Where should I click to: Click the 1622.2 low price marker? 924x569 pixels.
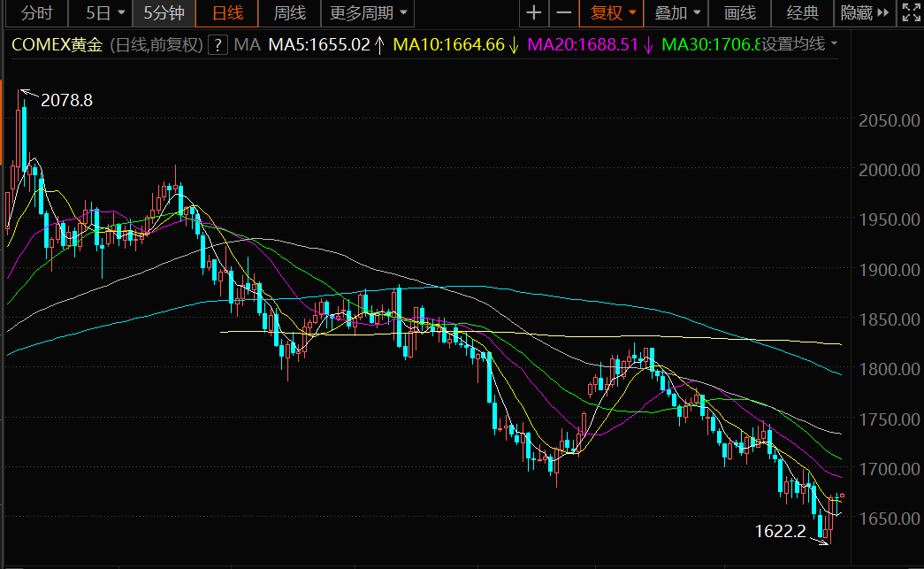tap(781, 531)
